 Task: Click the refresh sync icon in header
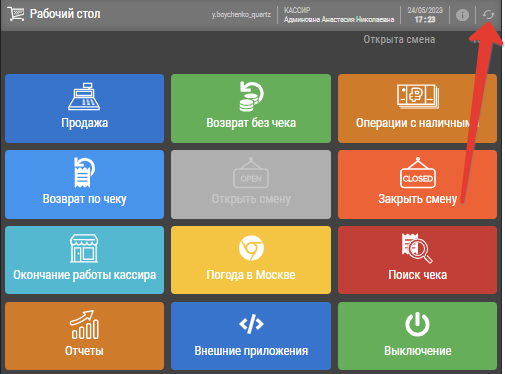tap(488, 15)
